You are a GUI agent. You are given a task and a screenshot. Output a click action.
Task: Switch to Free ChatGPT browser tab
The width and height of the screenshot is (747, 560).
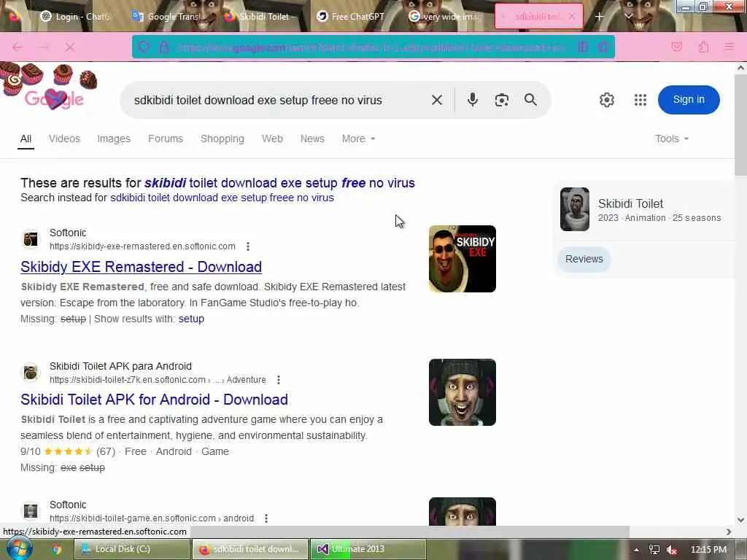[351, 17]
